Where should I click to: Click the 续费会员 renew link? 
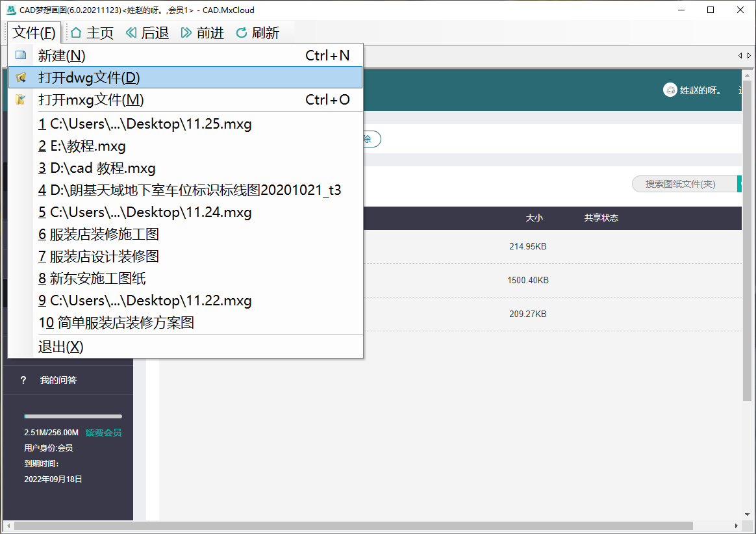(x=104, y=433)
